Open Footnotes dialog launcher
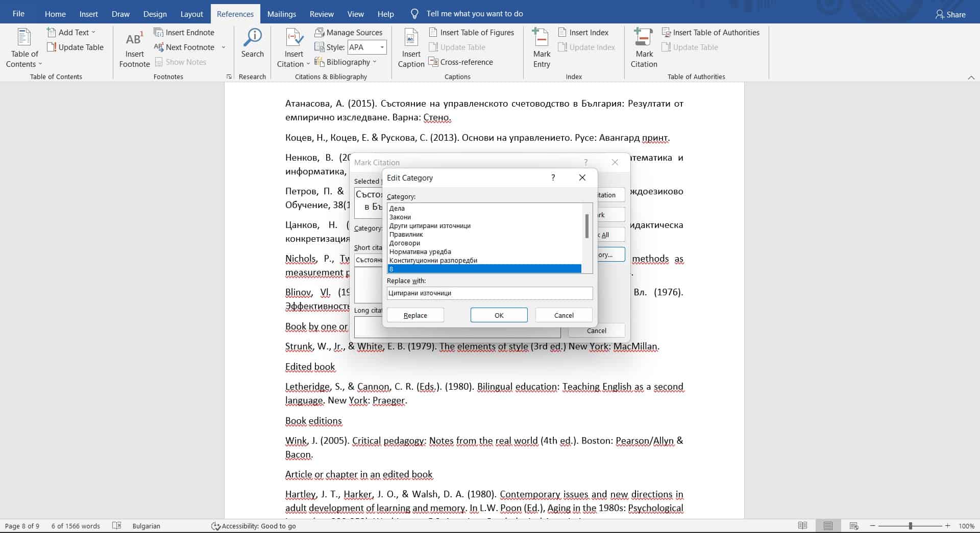Image resolution: width=980 pixels, height=533 pixels. (x=229, y=77)
